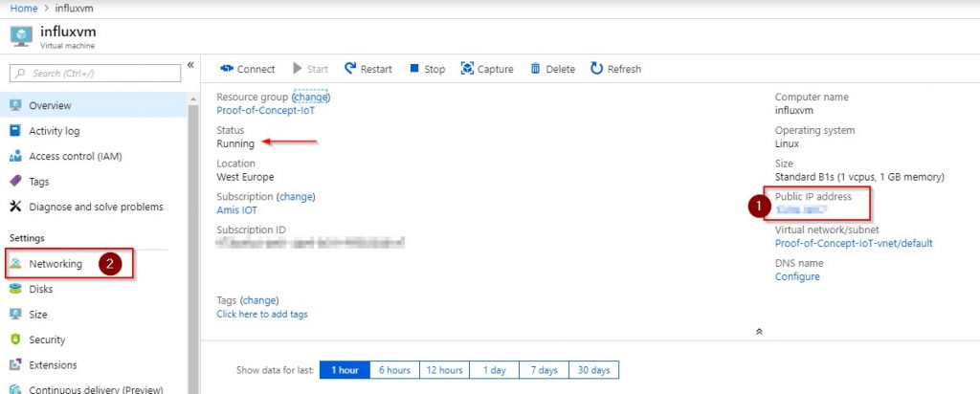Viewport: 980px width, 394px height.
Task: Click the Access control (IAM) people icon
Action: pos(15,156)
